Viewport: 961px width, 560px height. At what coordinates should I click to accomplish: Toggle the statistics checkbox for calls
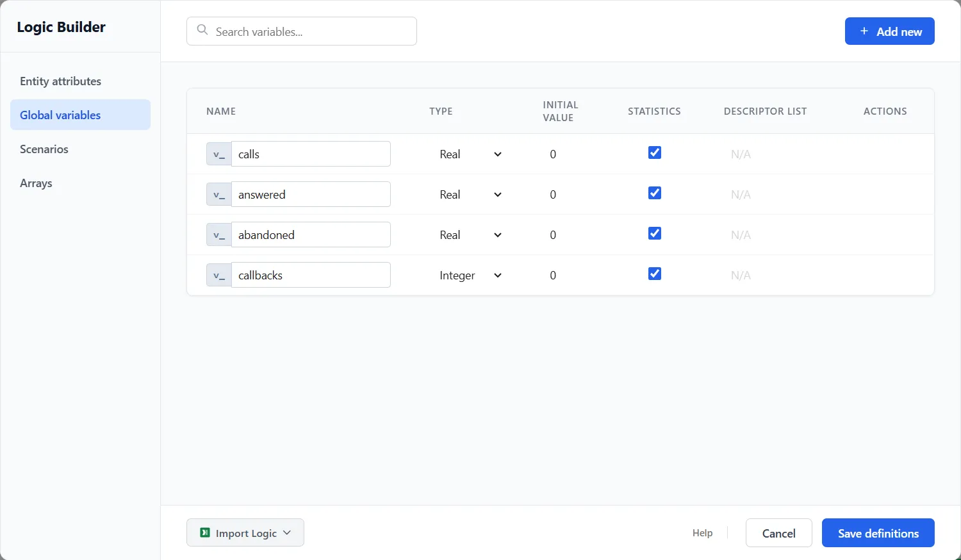pos(654,152)
